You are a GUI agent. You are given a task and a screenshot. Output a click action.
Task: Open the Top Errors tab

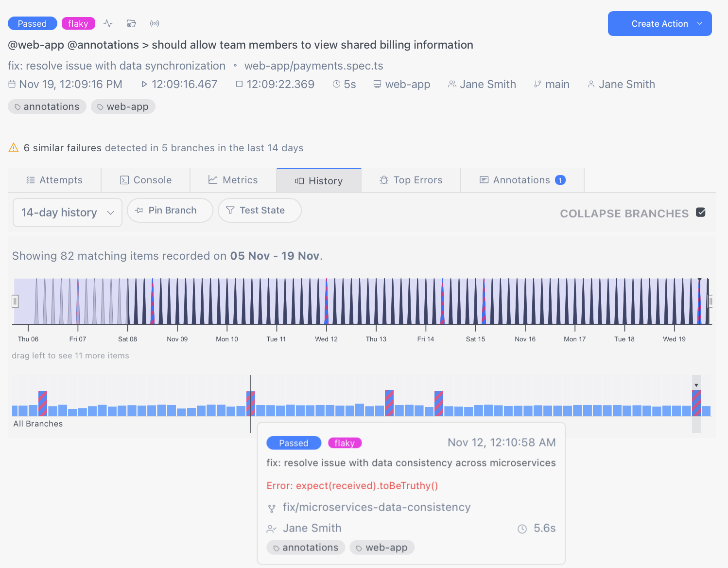[411, 180]
